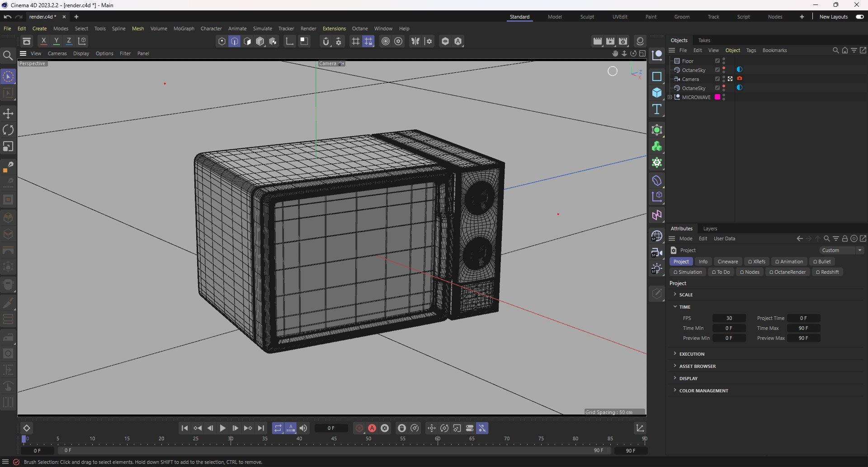
Task: Expand the ASSET BROWSER section
Action: (675, 366)
